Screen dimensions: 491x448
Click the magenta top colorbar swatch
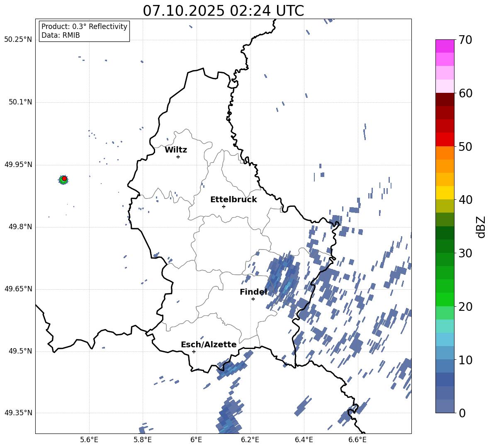445,46
